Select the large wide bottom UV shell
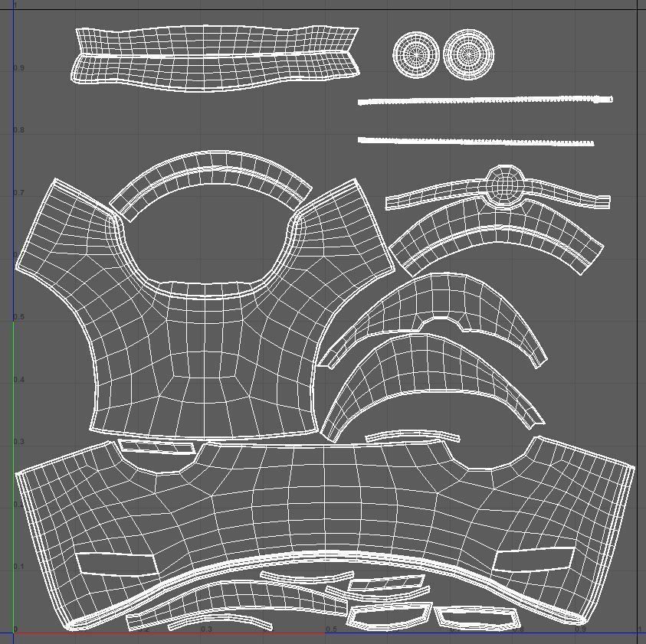The image size is (646, 644). [324, 531]
